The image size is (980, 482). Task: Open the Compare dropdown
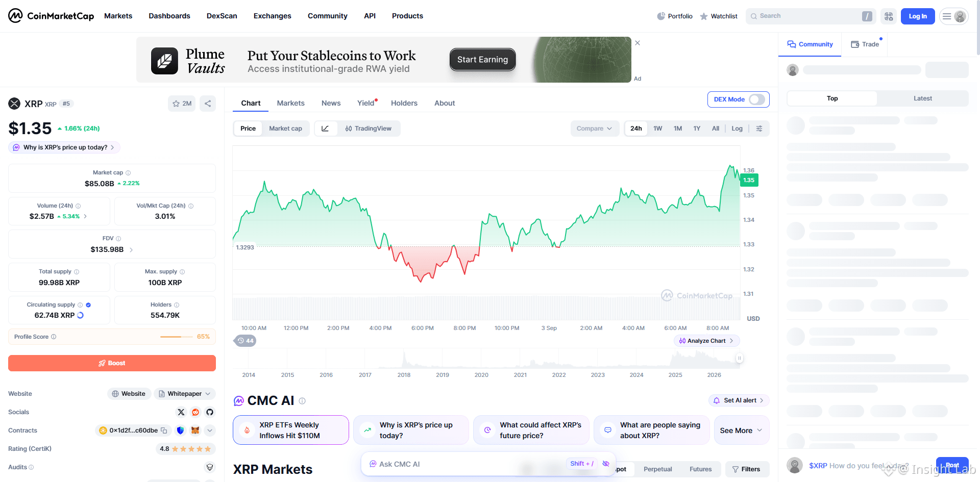595,129
